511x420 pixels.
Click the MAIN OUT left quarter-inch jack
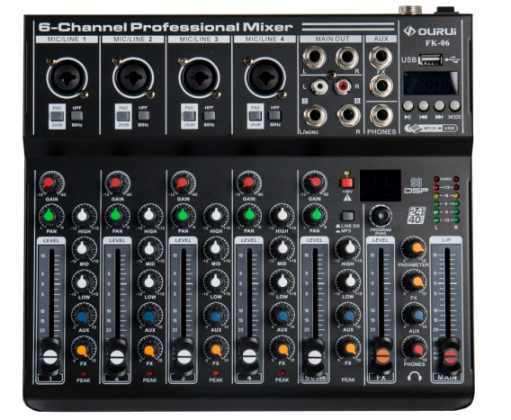(x=314, y=58)
